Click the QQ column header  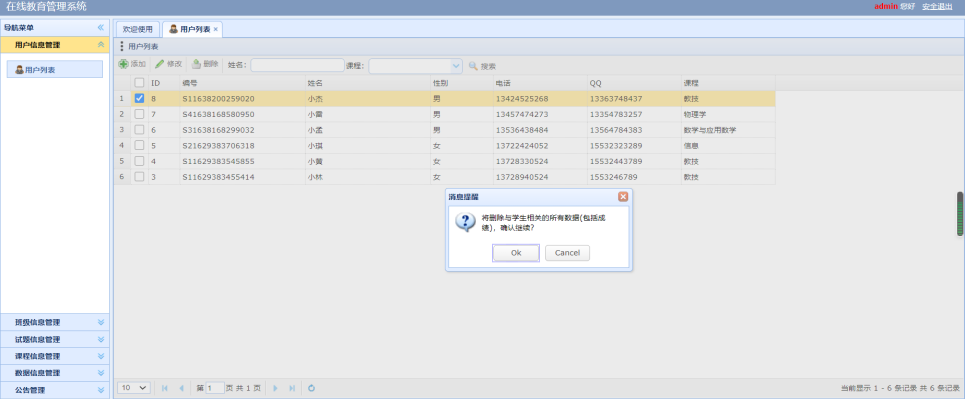click(x=634, y=83)
